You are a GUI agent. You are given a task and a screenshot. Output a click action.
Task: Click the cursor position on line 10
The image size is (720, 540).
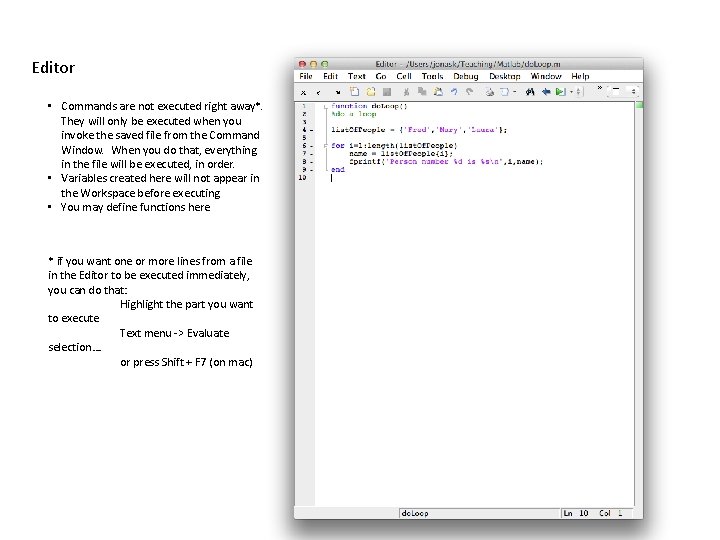coord(332,178)
